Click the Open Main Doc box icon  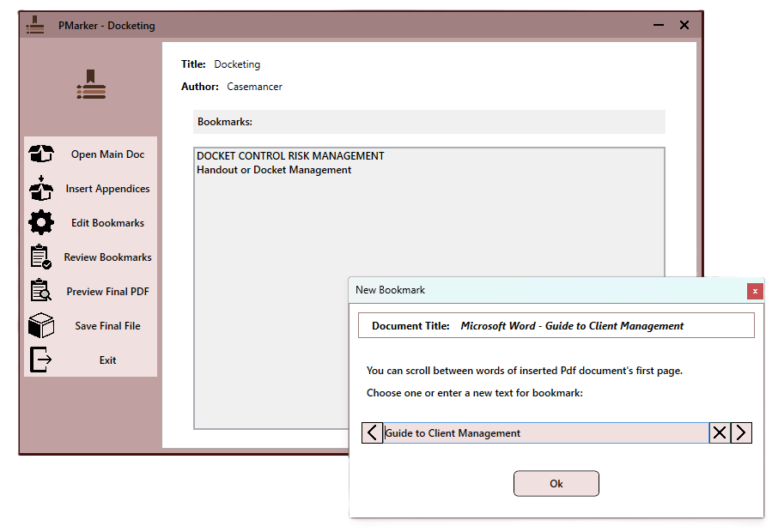(x=41, y=154)
